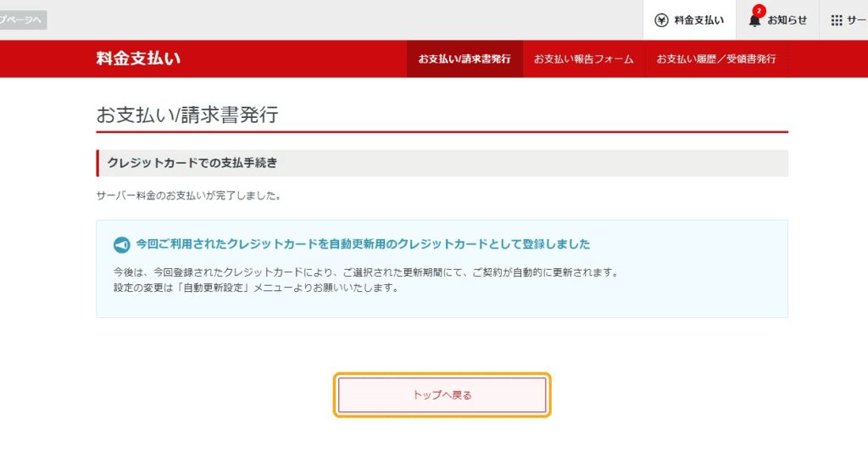
Task: Click the red notification badge showing 2
Action: click(x=759, y=11)
